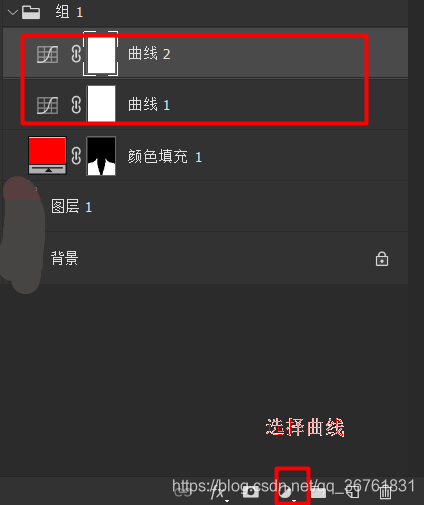Click the 曲线 1 curves adjustment icon
This screenshot has width=424, height=505.
tap(47, 105)
